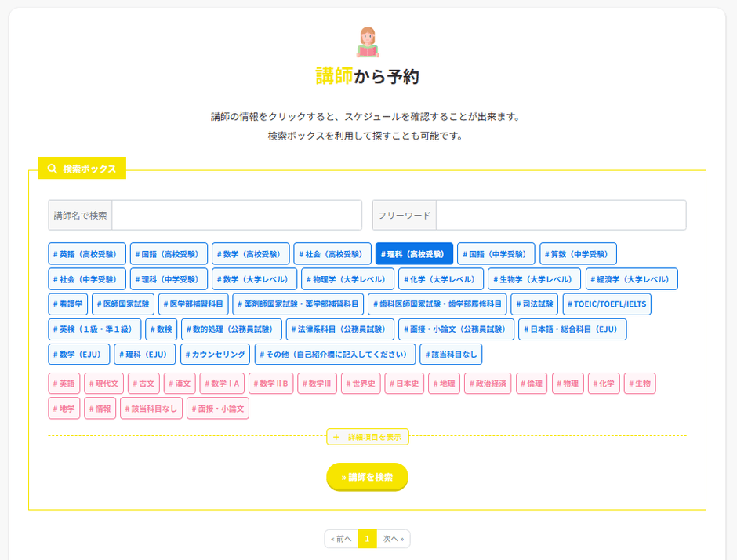Expand 詳細項目を表示 section
Image resolution: width=737 pixels, height=560 pixels.
click(368, 437)
